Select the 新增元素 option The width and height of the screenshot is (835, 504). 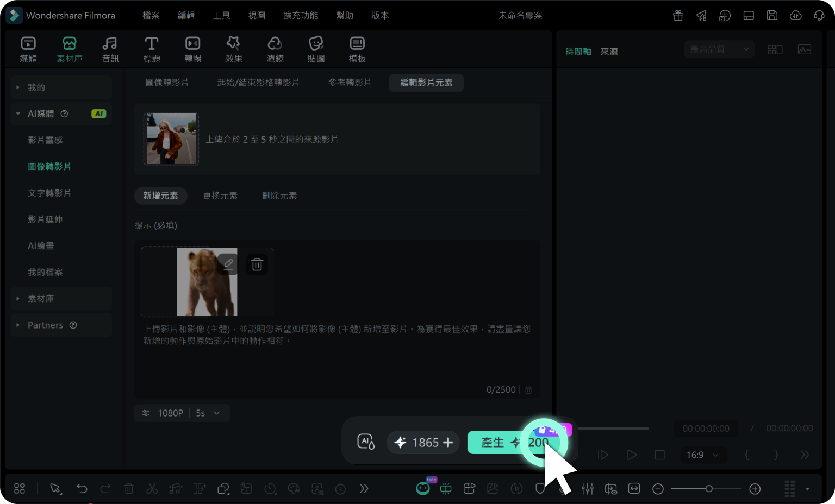[160, 196]
